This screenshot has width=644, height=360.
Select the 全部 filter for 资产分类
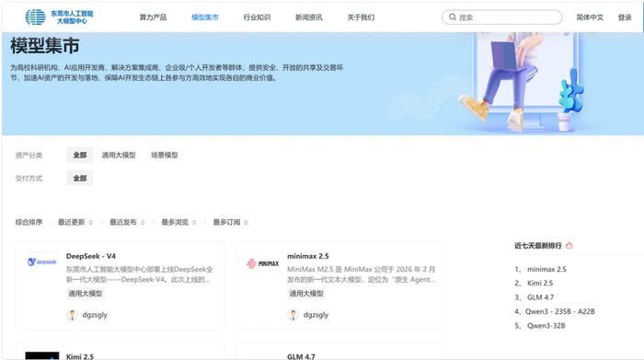click(x=80, y=155)
